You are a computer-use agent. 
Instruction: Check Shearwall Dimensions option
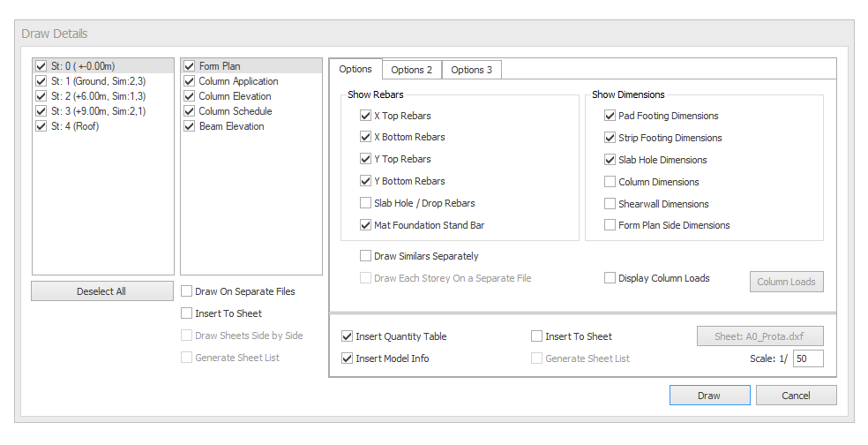pos(610,204)
